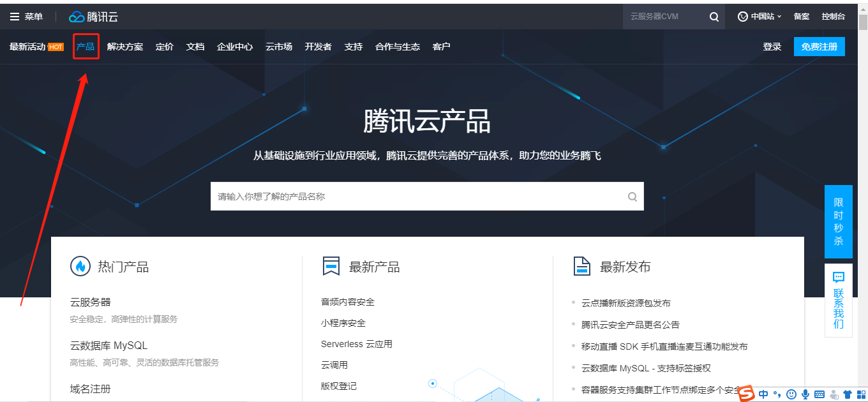Open the 合作与生态 menu item
Image resolution: width=868 pixels, height=402 pixels.
(x=398, y=47)
